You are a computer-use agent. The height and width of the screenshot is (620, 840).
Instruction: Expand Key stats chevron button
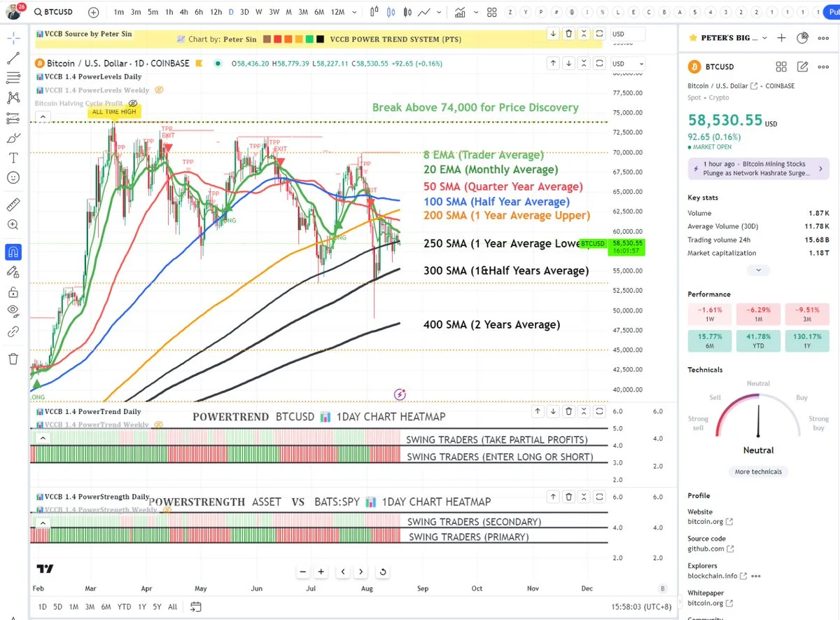(x=758, y=270)
